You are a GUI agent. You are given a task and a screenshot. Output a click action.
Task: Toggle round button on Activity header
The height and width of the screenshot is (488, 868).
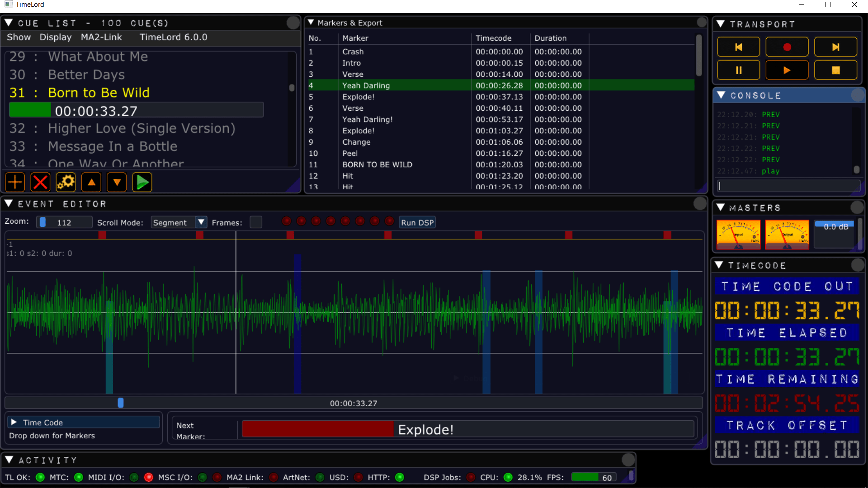pos(628,460)
